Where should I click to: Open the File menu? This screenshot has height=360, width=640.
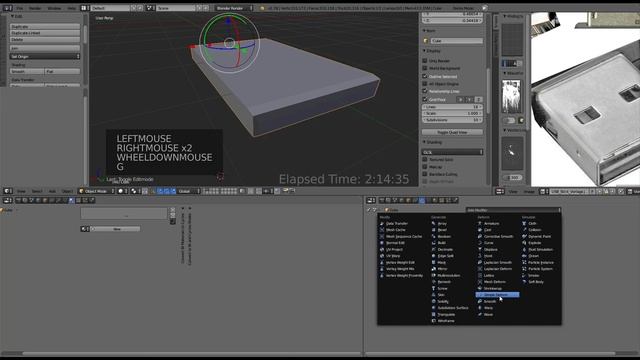(x=20, y=8)
